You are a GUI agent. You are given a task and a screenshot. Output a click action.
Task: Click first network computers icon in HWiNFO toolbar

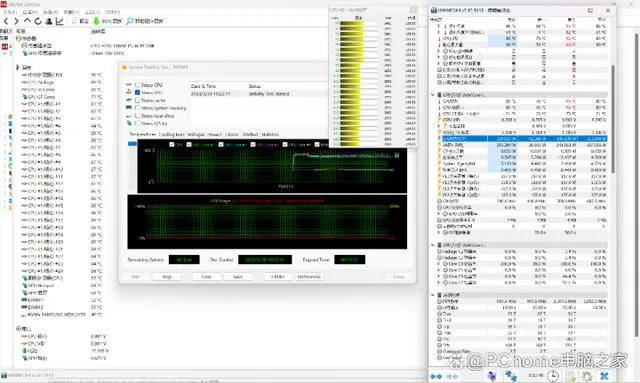[492, 376]
